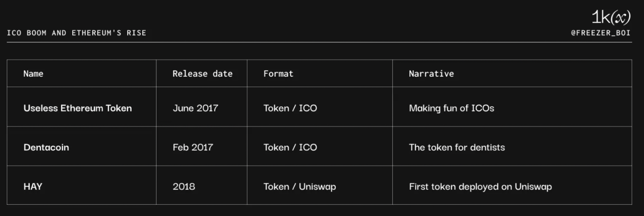Click First token deployed on Uniswap text

(x=480, y=187)
